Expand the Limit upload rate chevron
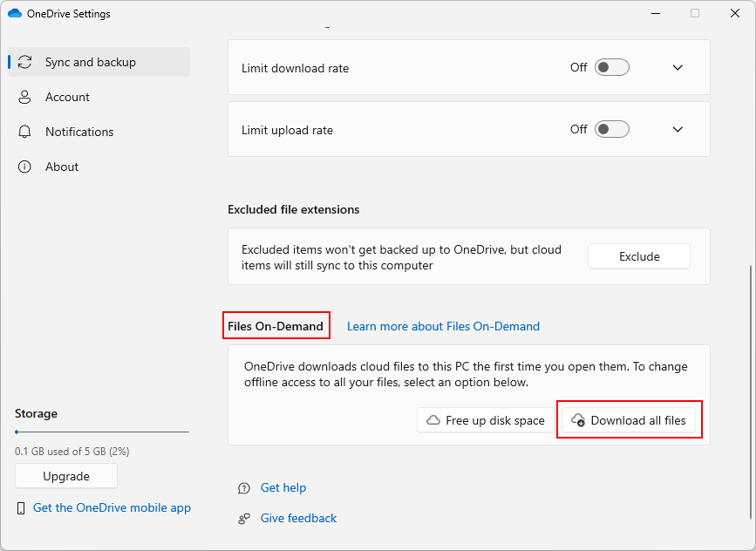The width and height of the screenshot is (756, 551). [x=678, y=129]
